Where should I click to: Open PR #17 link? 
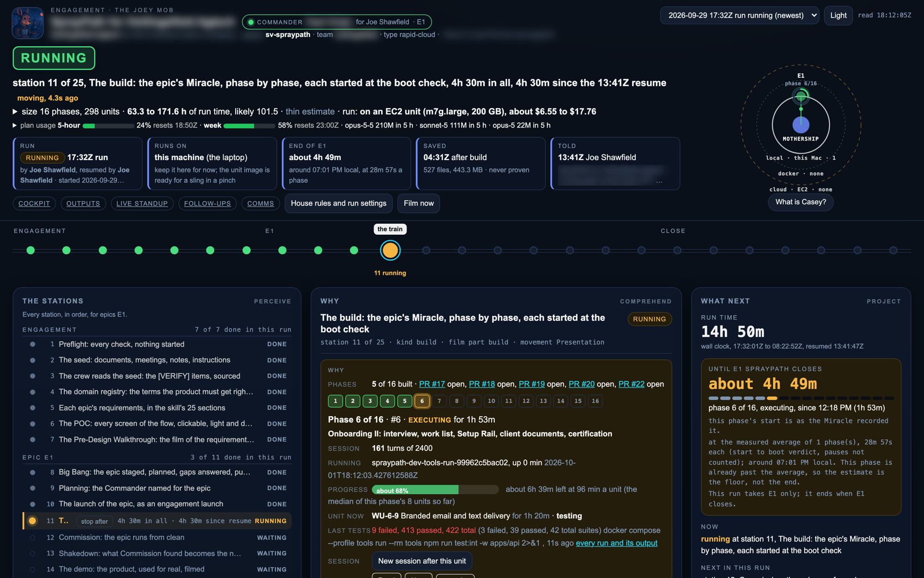432,384
